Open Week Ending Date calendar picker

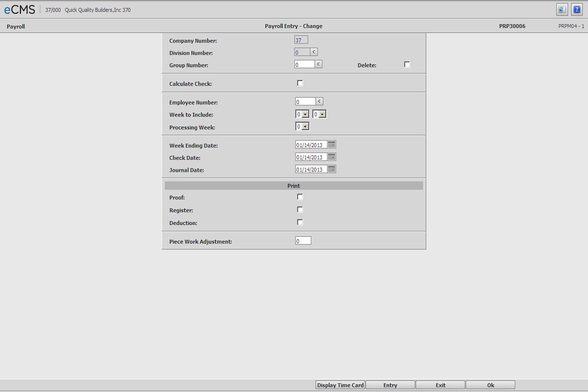331,145
